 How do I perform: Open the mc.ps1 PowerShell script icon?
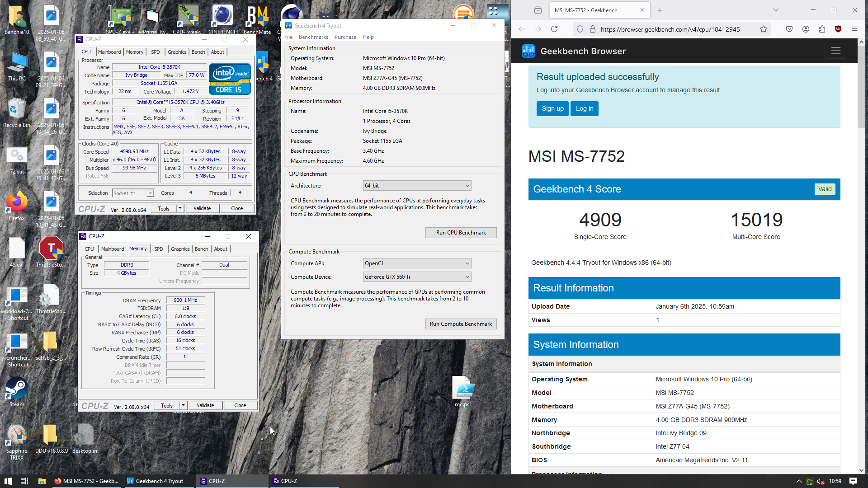pos(463,391)
